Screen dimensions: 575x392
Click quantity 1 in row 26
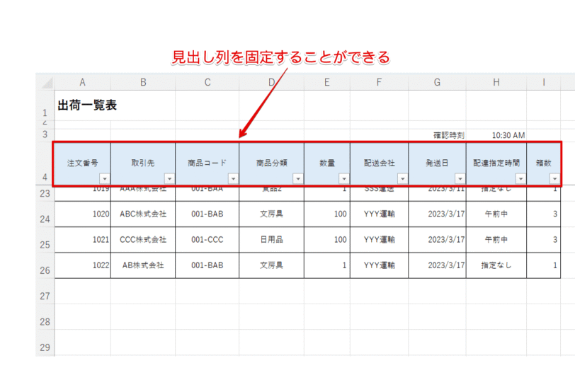(326, 265)
